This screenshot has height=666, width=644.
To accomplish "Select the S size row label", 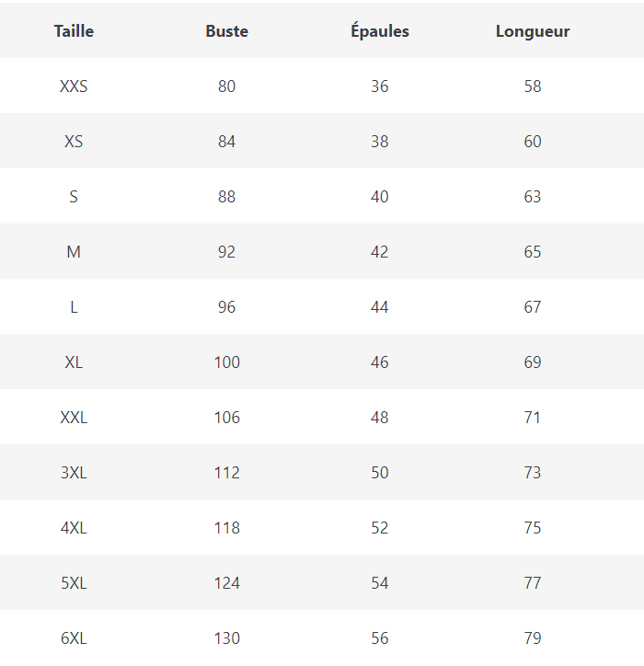I will 74,197.
